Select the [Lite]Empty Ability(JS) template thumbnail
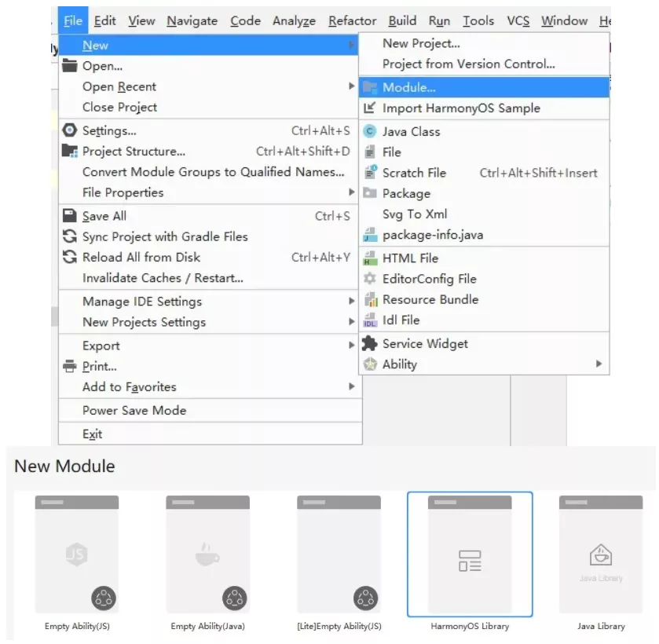Viewport: 659px width, 644px height. pos(339,554)
